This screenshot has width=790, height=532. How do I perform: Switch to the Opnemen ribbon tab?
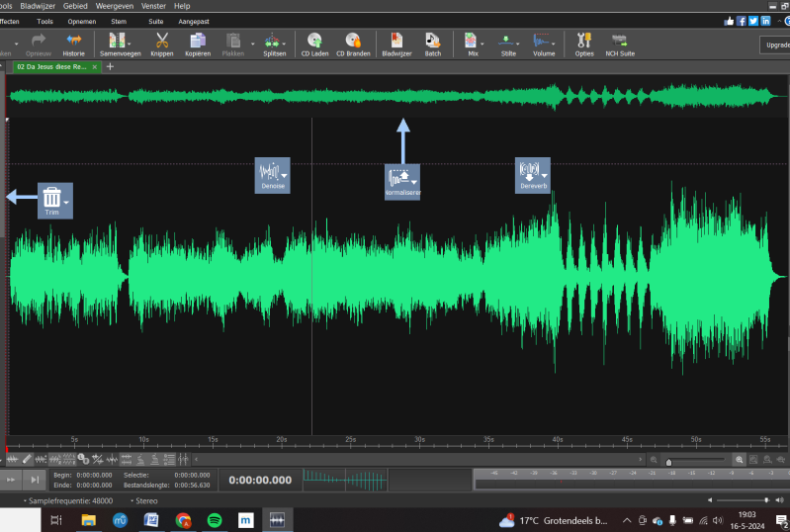(x=81, y=20)
